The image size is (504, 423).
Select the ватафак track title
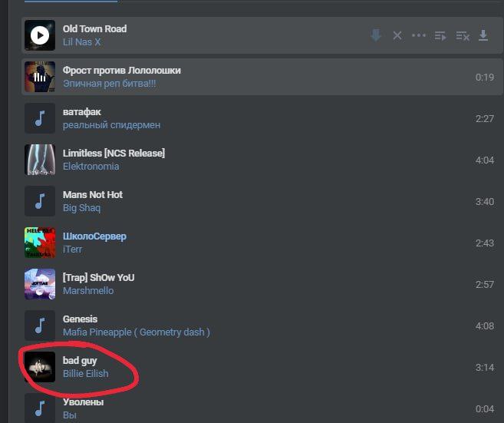(81, 112)
